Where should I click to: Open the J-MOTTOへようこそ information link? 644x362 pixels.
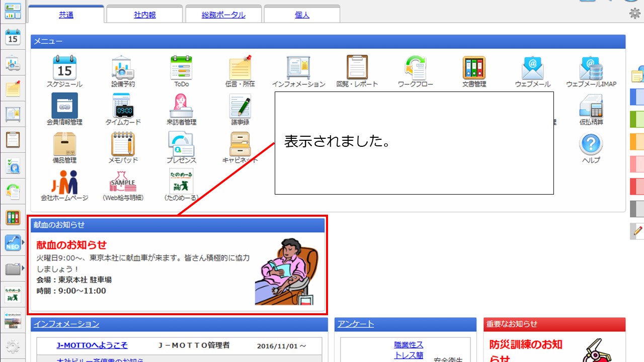92,345
